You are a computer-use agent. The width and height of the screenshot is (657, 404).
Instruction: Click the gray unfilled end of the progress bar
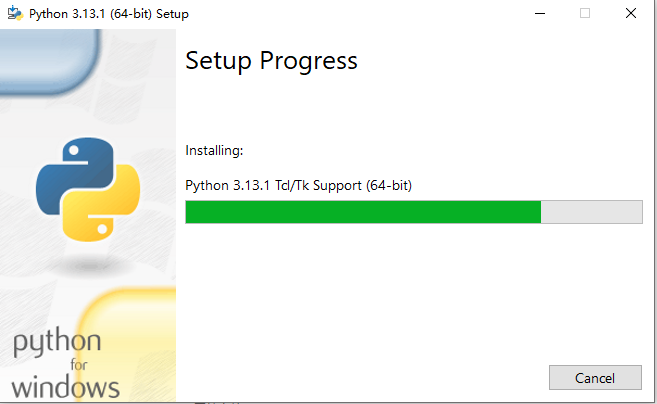(591, 212)
